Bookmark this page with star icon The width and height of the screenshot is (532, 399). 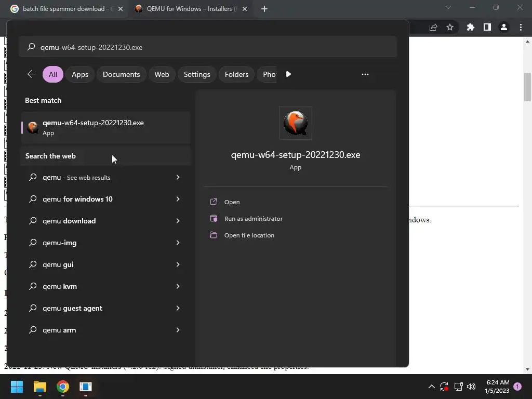coord(450,27)
